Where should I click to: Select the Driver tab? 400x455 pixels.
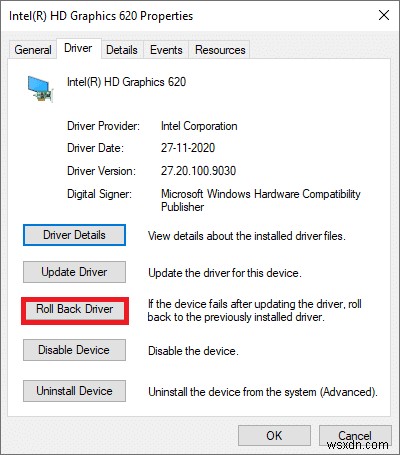click(x=78, y=48)
